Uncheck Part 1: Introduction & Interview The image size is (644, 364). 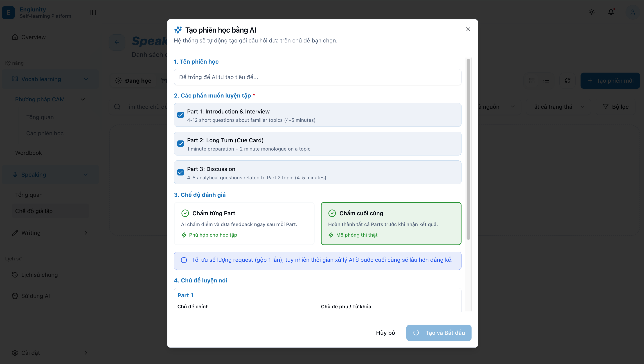[180, 115]
